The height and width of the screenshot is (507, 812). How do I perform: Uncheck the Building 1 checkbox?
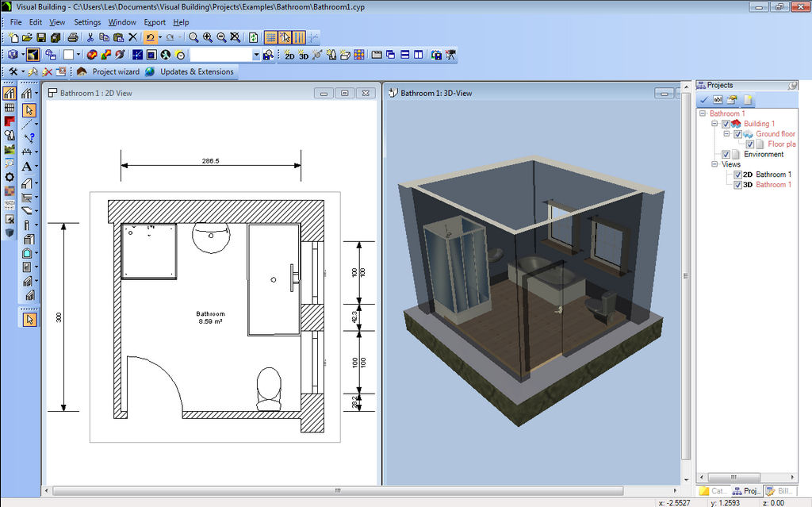726,124
